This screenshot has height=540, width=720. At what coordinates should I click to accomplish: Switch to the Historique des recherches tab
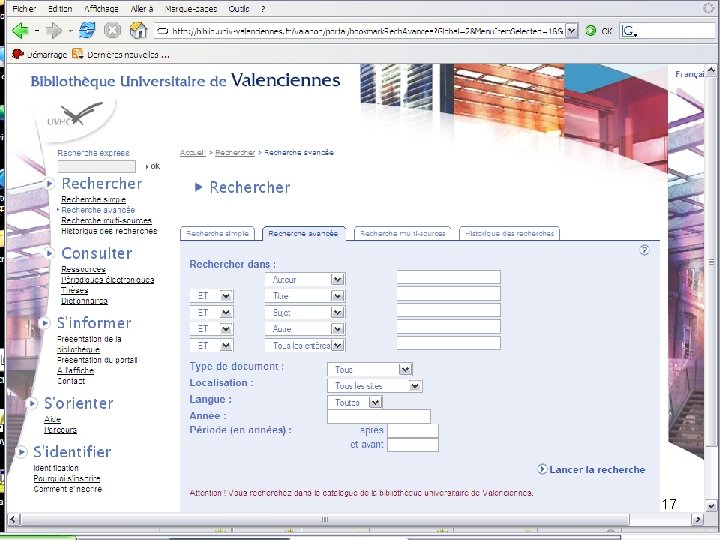pos(509,233)
